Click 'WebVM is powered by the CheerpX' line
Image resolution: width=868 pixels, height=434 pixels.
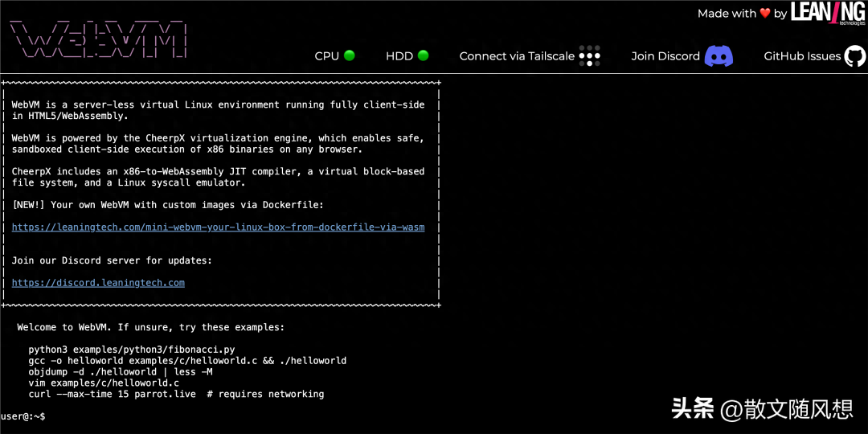tap(218, 138)
